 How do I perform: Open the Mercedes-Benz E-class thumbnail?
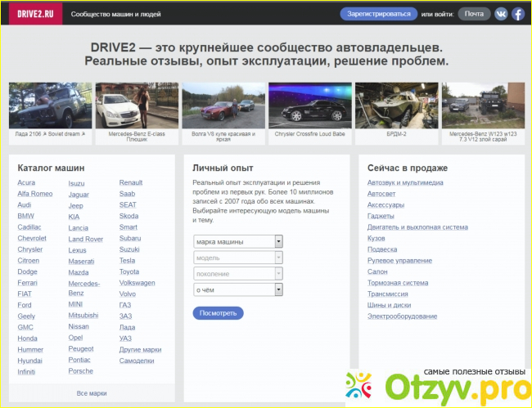(x=136, y=105)
